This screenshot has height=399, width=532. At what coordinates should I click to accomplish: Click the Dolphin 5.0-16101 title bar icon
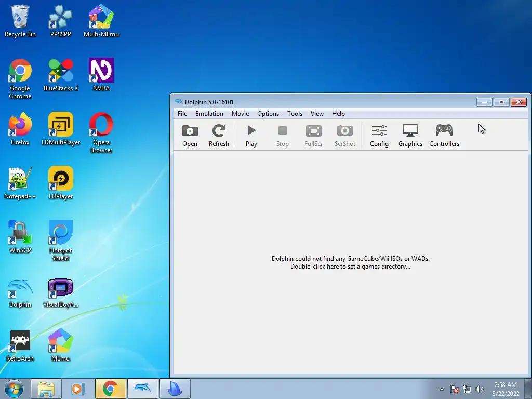pyautogui.click(x=179, y=102)
